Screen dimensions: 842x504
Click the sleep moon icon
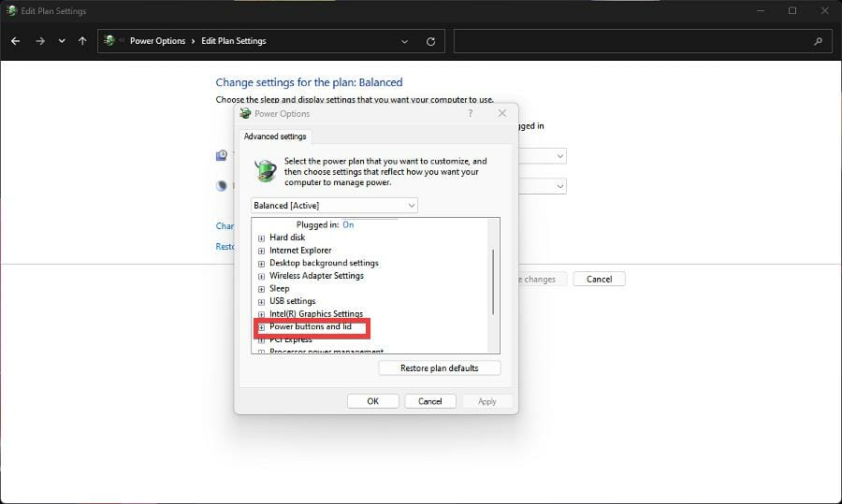[221, 186]
